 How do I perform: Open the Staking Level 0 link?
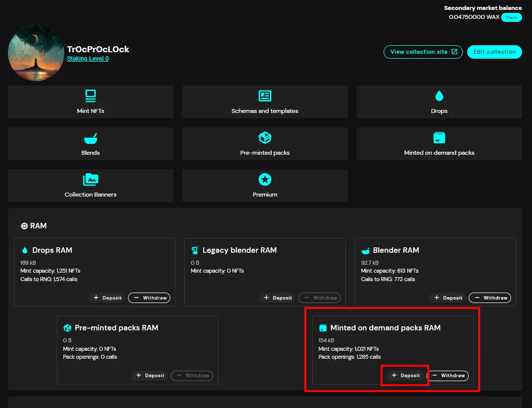(88, 59)
